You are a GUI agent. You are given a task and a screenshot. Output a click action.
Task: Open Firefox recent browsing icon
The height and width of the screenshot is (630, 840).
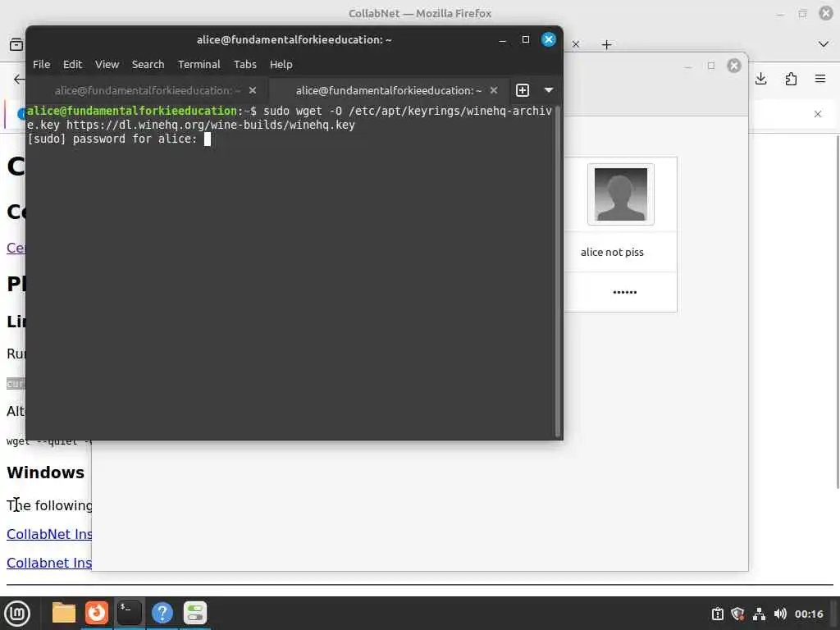tap(16, 44)
